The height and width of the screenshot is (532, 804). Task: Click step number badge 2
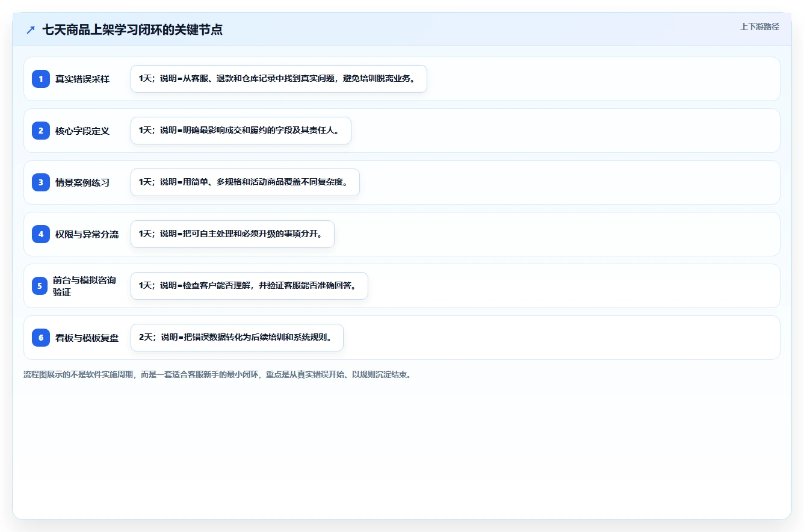[x=41, y=131]
